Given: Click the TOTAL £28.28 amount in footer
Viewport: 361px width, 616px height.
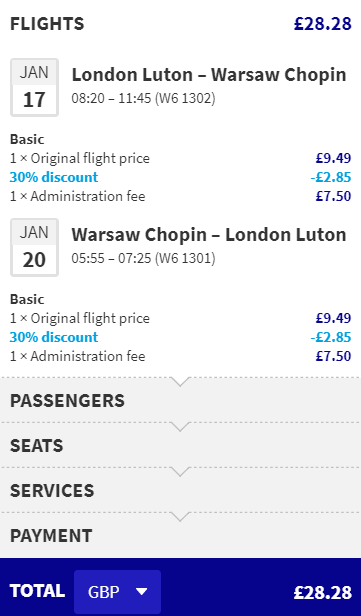Looking at the screenshot, I should (x=323, y=592).
